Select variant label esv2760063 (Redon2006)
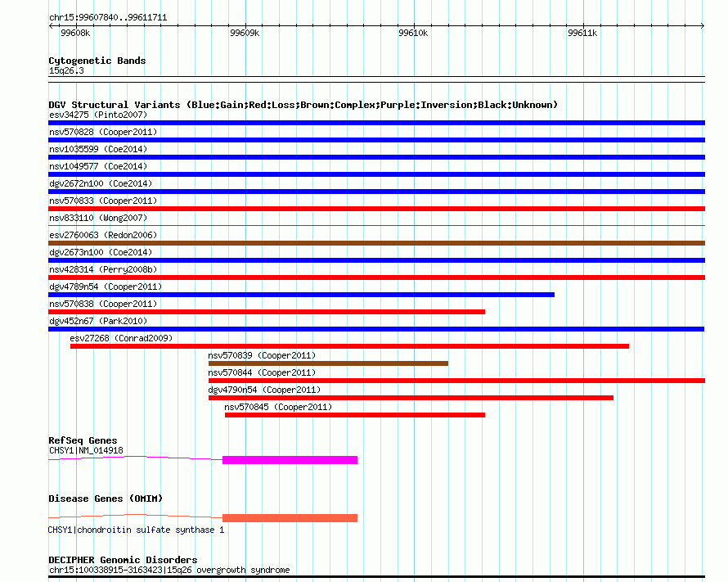The height and width of the screenshot is (582, 728). click(103, 235)
